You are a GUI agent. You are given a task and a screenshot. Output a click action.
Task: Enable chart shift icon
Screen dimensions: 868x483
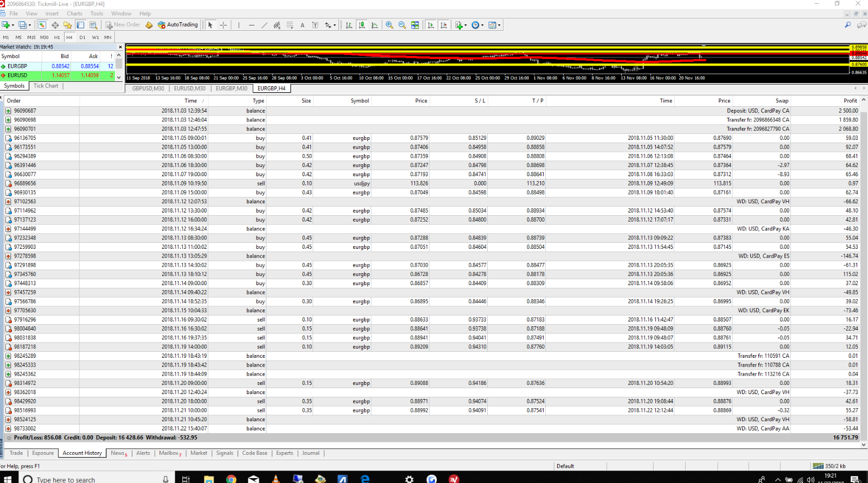[444, 25]
